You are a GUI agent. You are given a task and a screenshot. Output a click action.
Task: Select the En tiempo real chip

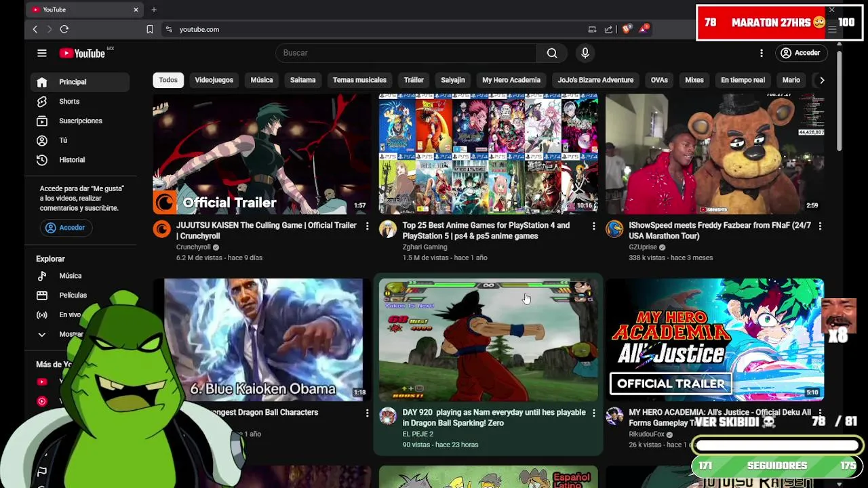click(743, 80)
